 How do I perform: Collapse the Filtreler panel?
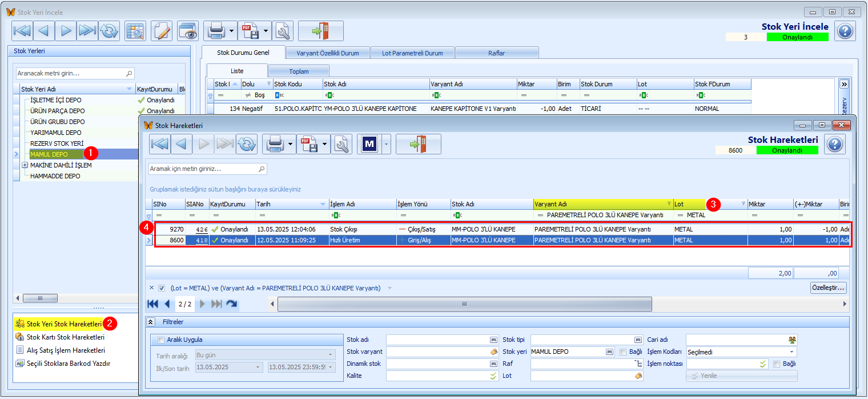tap(151, 322)
